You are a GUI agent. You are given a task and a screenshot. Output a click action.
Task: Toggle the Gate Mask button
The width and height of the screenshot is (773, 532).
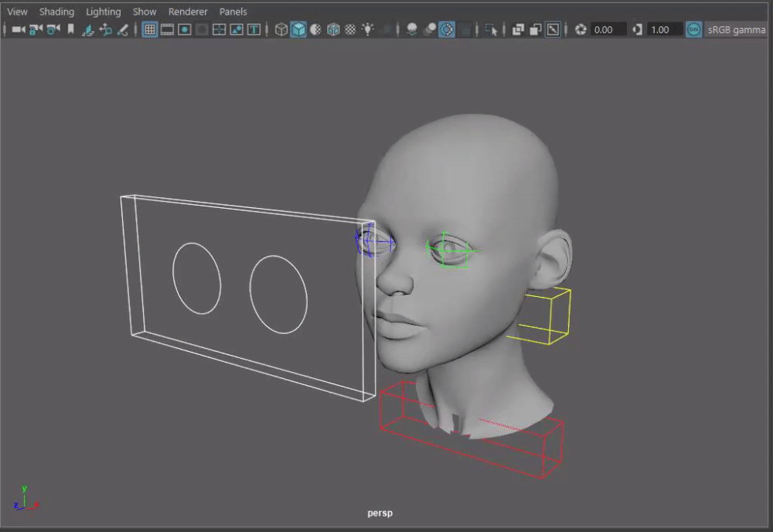[202, 29]
